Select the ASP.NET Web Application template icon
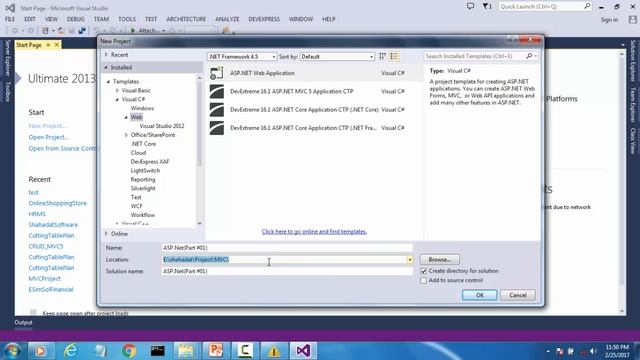Viewport: 640px width, 360px height. pos(217,73)
